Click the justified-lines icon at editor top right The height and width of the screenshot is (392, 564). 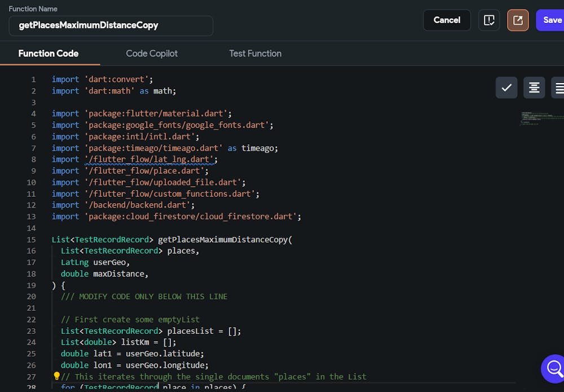(x=558, y=87)
